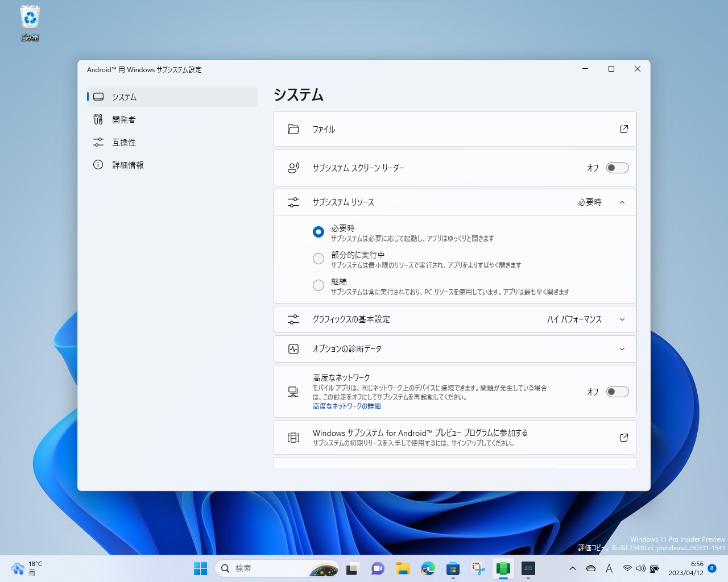
Task: Collapse the サブシステム リソース section
Action: pyautogui.click(x=622, y=202)
